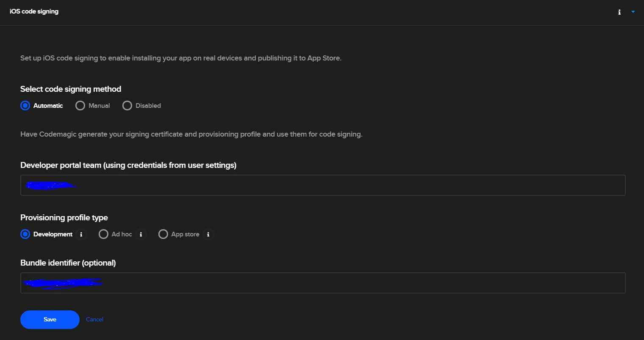644x340 pixels.
Task: Open the Developer portal team dropdown
Action: [x=323, y=185]
